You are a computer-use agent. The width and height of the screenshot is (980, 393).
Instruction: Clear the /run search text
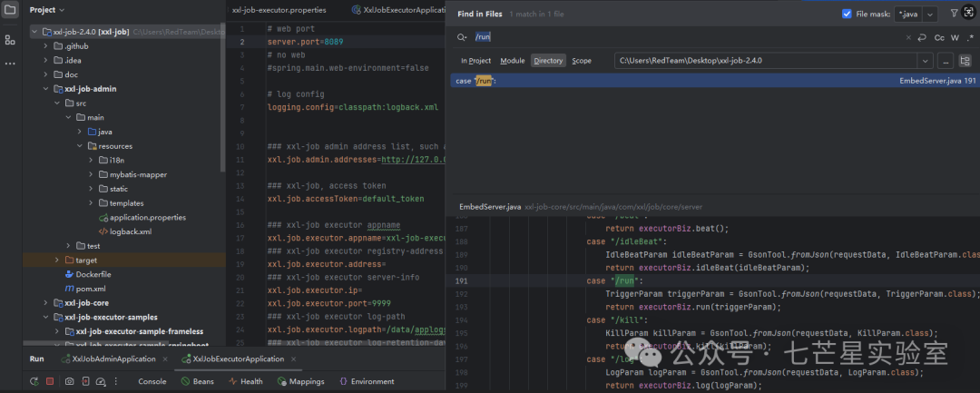click(x=908, y=37)
